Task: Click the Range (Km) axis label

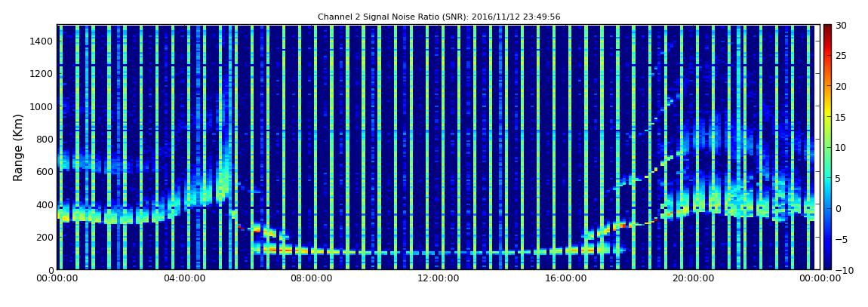Action: pyautogui.click(x=18, y=146)
